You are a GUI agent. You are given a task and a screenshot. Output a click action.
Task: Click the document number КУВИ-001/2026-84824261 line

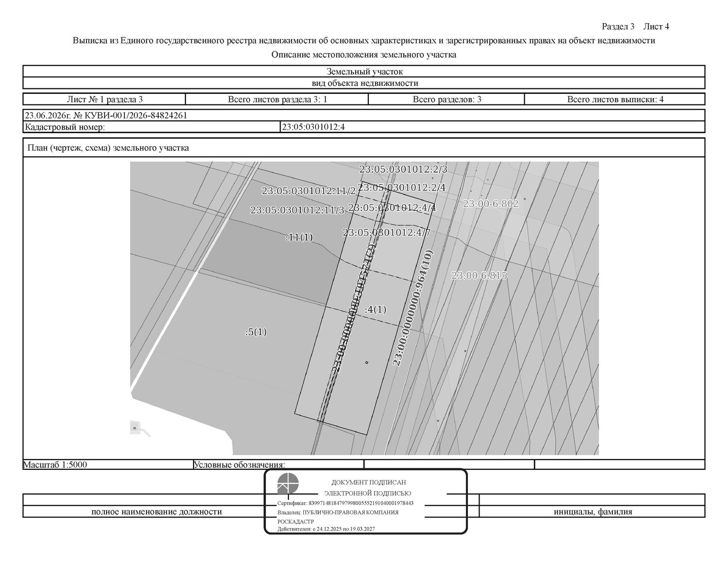pyautogui.click(x=106, y=116)
